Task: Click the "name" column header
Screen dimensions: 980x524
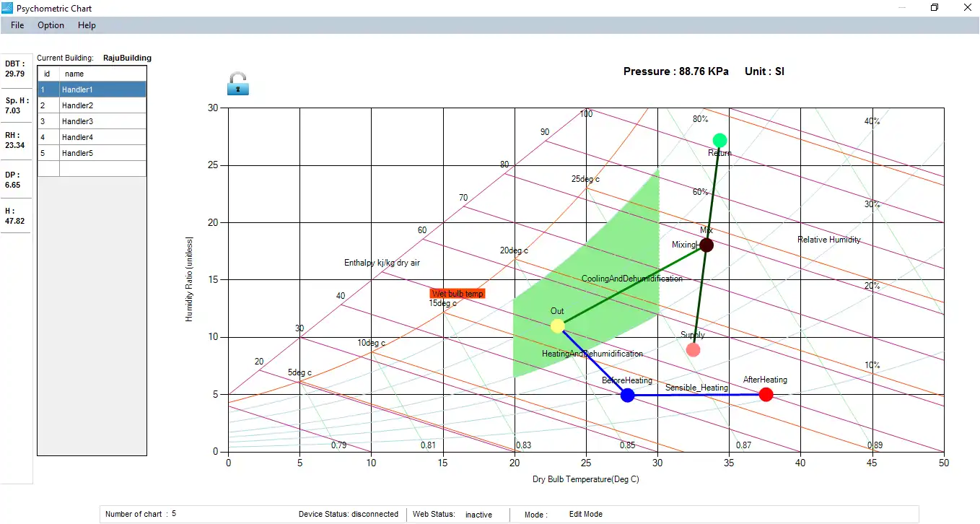Action: (x=102, y=74)
